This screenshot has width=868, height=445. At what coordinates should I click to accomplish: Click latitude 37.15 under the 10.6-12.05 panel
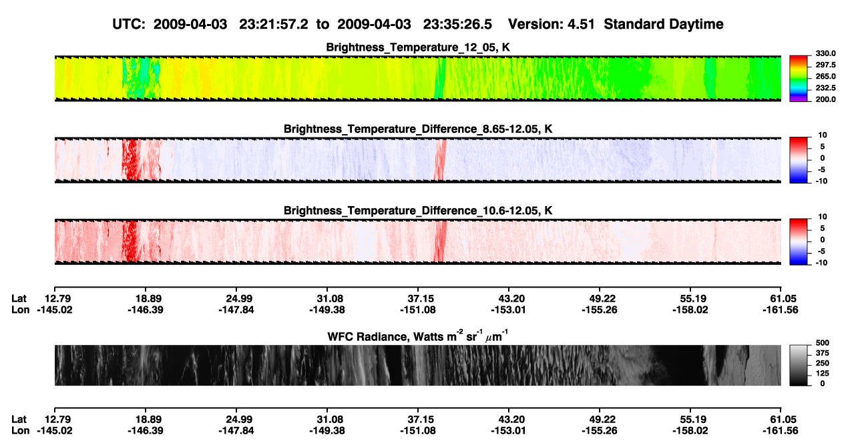pyautogui.click(x=421, y=298)
